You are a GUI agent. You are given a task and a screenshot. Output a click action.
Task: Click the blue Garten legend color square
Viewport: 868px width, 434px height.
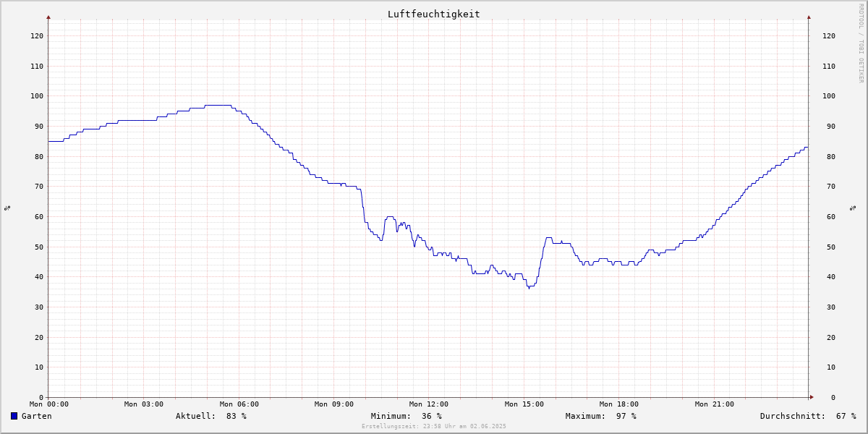tap(14, 416)
